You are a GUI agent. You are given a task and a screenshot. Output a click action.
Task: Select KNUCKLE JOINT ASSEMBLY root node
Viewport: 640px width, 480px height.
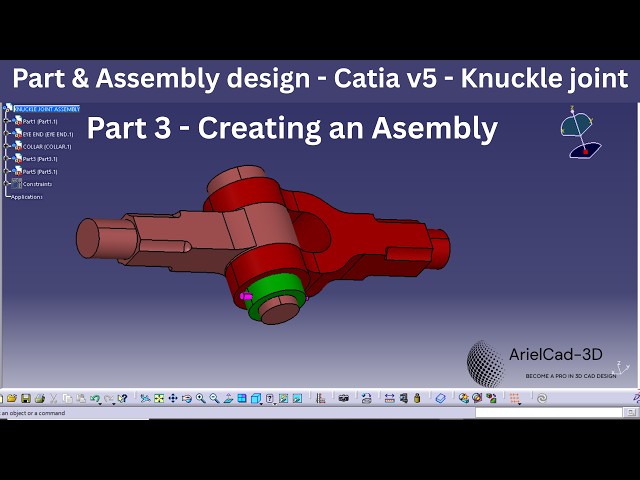click(x=47, y=109)
